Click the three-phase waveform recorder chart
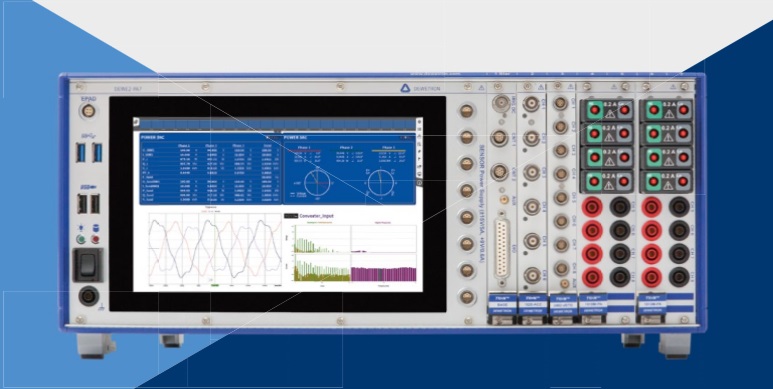 tap(215, 249)
